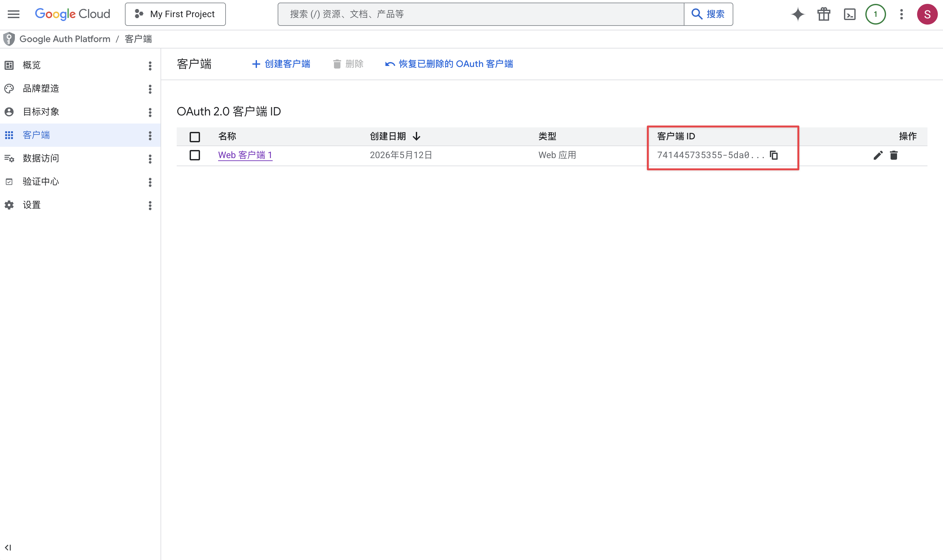The height and width of the screenshot is (560, 943).
Task: Click the 客户端 breadcrumb text
Action: (x=138, y=39)
